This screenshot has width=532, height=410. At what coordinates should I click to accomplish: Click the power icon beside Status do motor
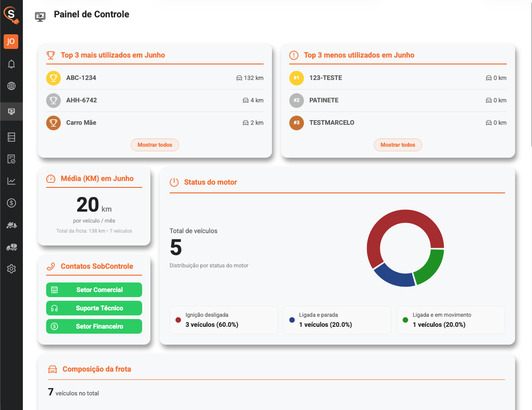(174, 182)
